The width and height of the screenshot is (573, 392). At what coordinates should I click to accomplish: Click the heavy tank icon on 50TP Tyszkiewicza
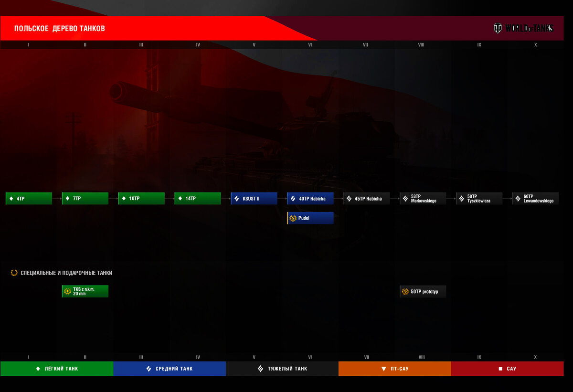tap(462, 199)
